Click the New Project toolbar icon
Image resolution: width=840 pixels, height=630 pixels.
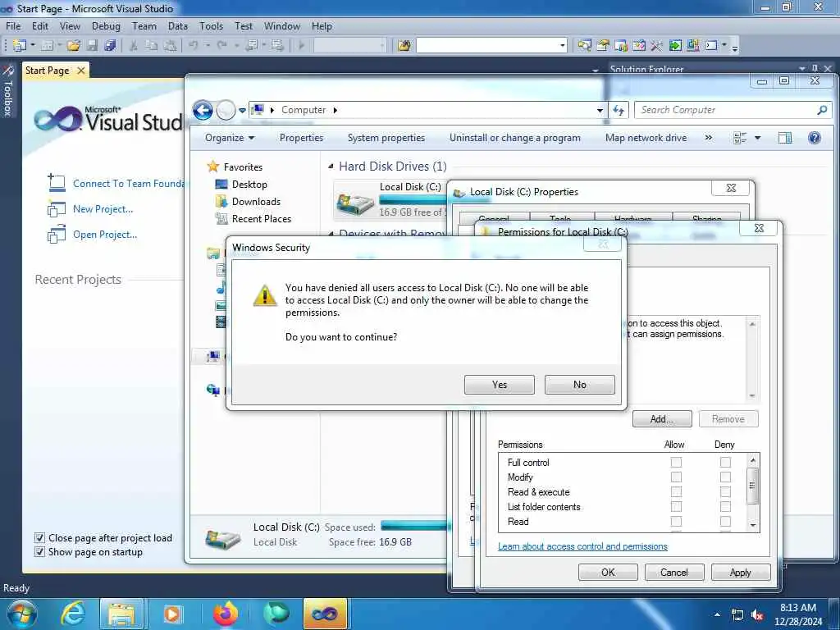(x=20, y=46)
